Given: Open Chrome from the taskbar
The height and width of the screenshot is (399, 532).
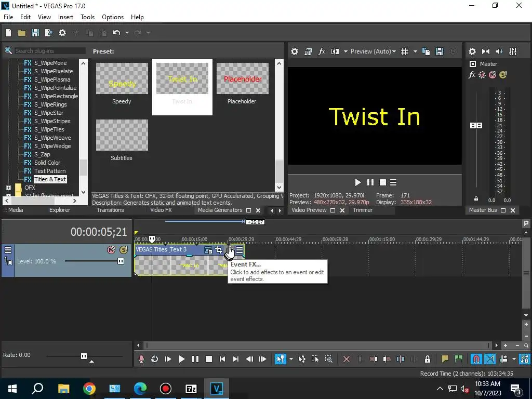Looking at the screenshot, I should tap(89, 389).
